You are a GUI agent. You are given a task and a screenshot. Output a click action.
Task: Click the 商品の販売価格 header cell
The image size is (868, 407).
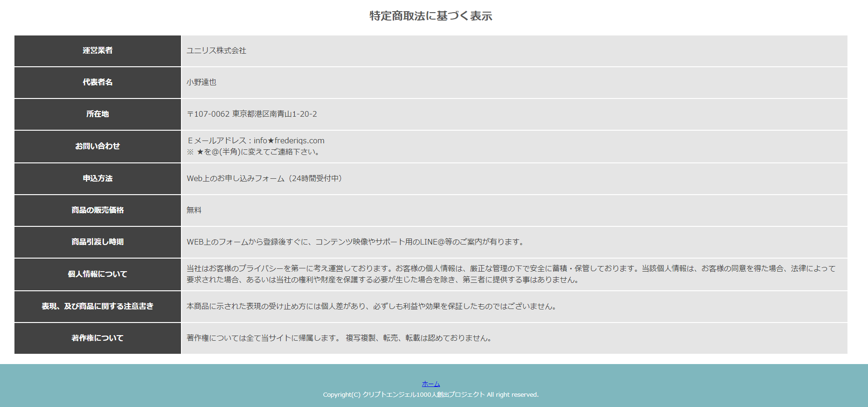click(x=97, y=210)
